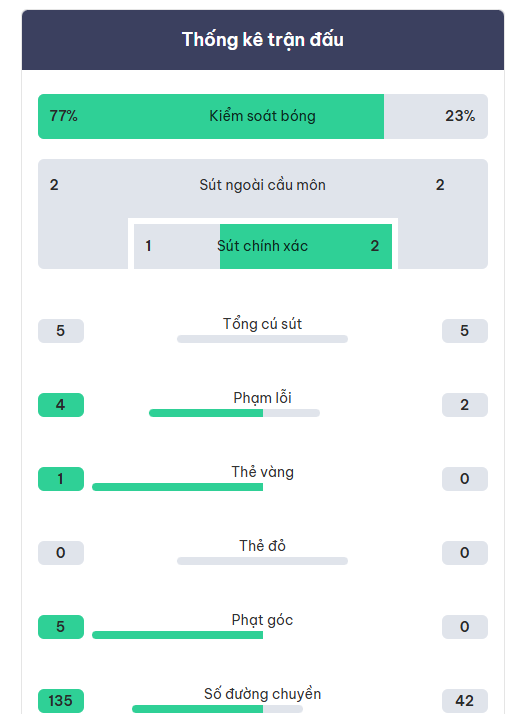Click the Tổng cú sút label

(x=262, y=324)
